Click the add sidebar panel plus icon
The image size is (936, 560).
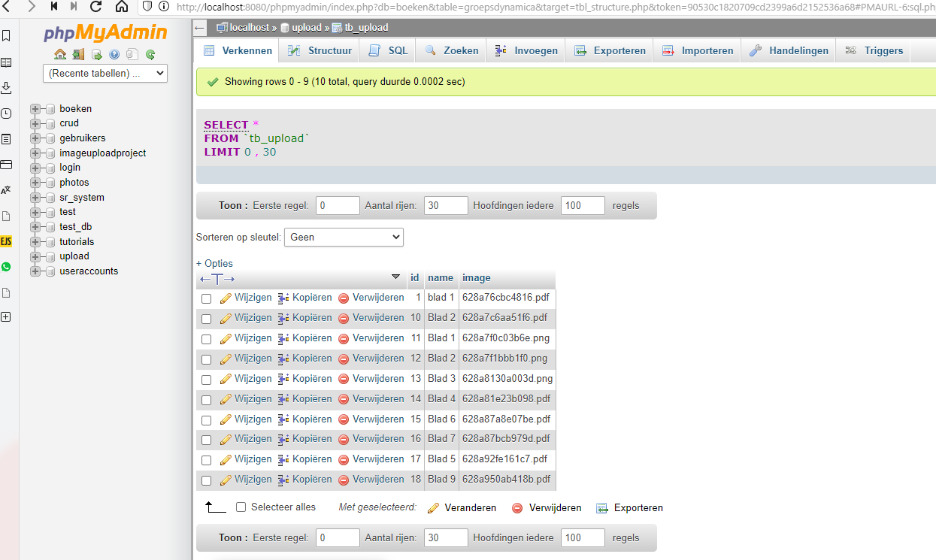point(6,317)
